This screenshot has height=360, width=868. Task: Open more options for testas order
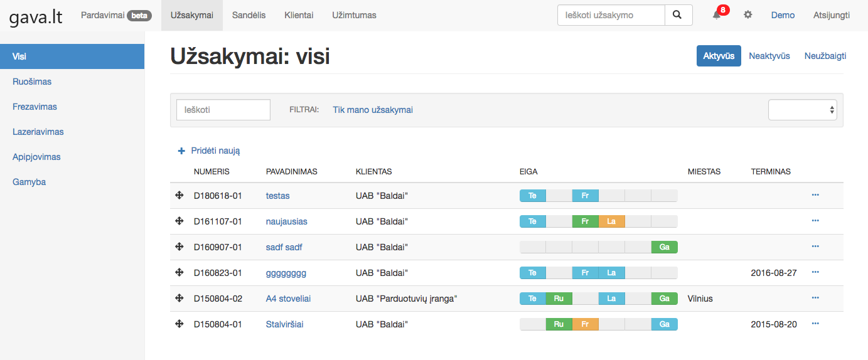point(815,195)
